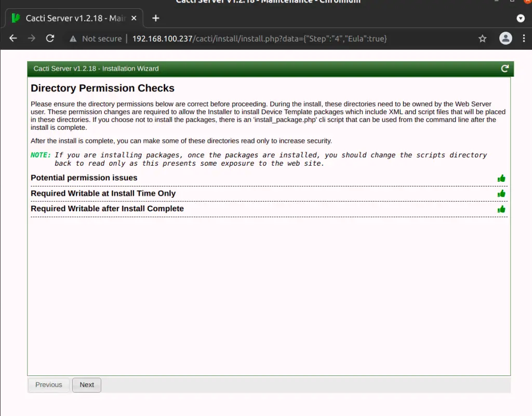Open the Chromium three-dot menu
This screenshot has width=532, height=416.
click(524, 38)
